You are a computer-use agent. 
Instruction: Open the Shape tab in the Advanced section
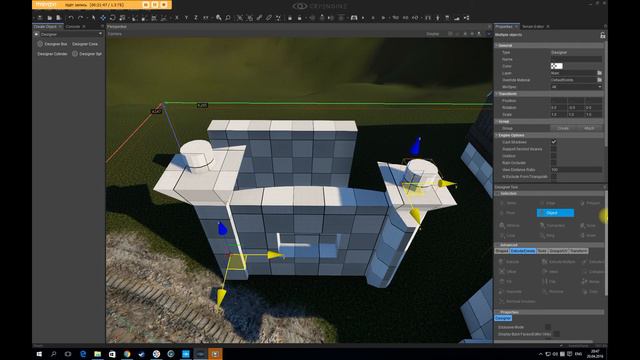[x=502, y=251]
